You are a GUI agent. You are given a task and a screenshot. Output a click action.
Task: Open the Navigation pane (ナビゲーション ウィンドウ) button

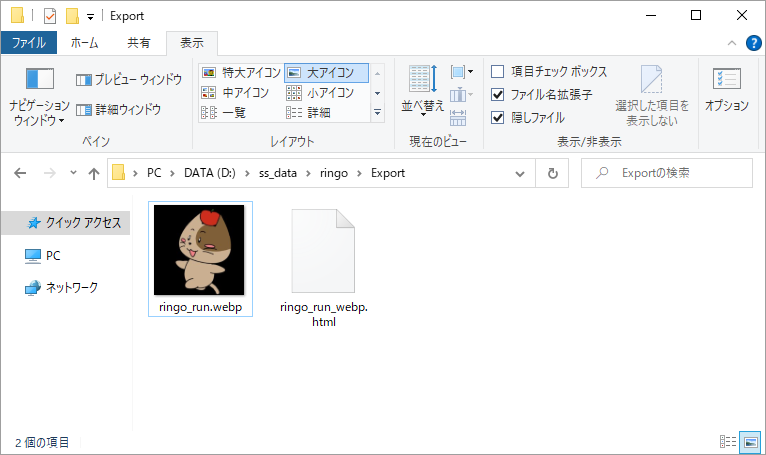39,97
